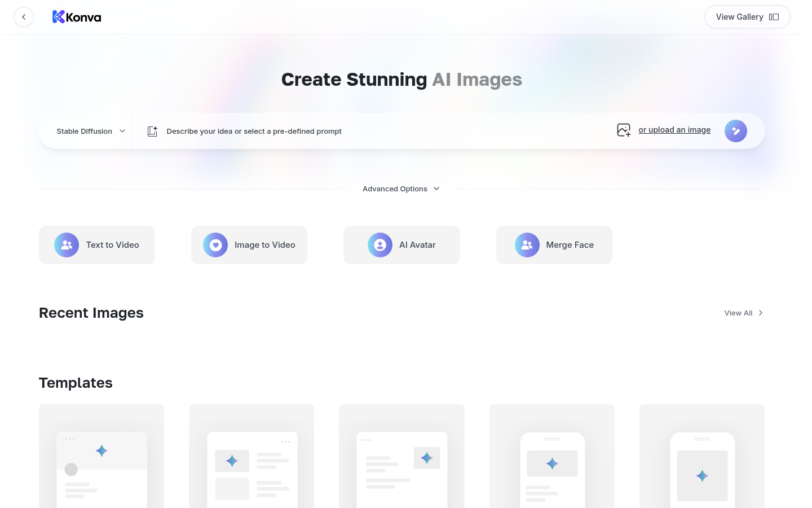Image resolution: width=812 pixels, height=508 pixels.
Task: Open the Konva logo home link
Action: point(77,17)
